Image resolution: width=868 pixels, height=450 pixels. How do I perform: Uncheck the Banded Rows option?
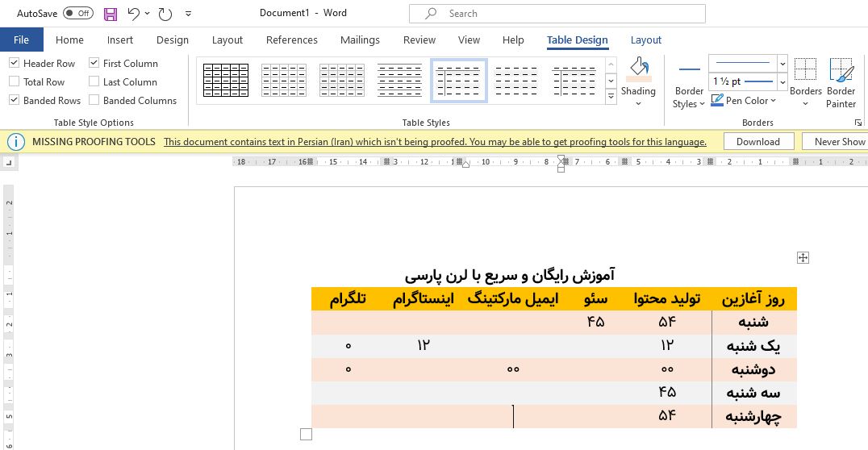pos(15,100)
